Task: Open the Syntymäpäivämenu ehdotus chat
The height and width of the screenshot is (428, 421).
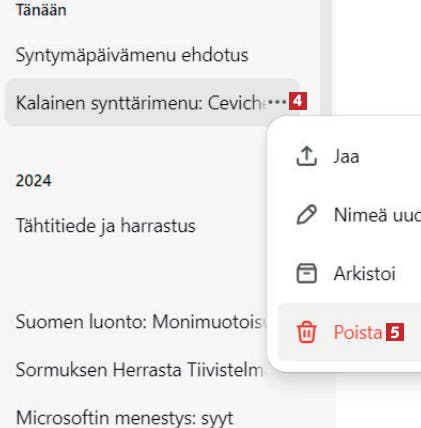Action: [132, 55]
